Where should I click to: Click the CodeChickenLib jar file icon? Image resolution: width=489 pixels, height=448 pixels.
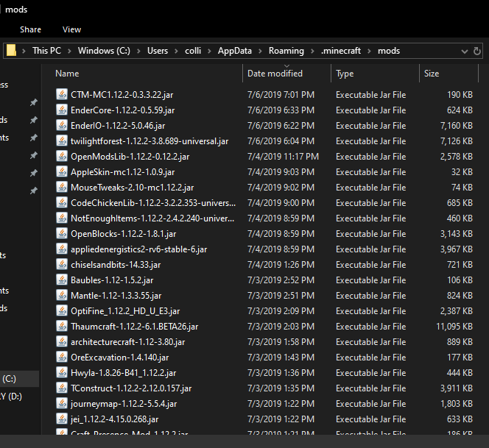[x=62, y=202]
